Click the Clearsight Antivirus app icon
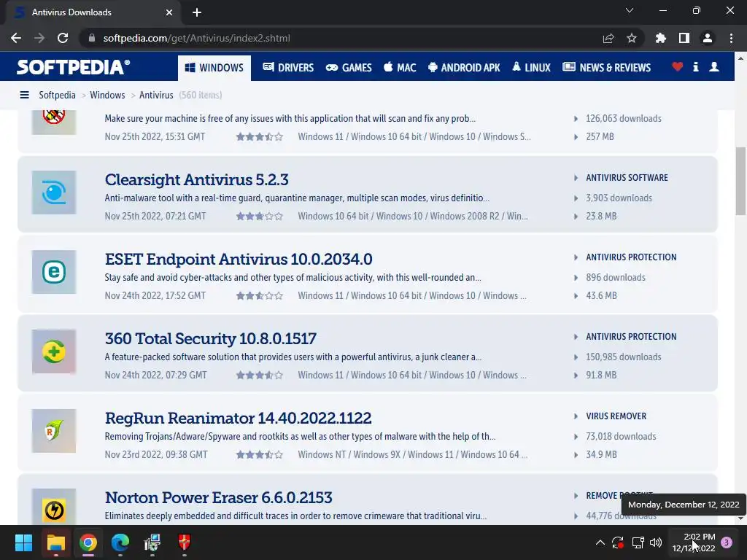This screenshot has width=747, height=560. (54, 192)
